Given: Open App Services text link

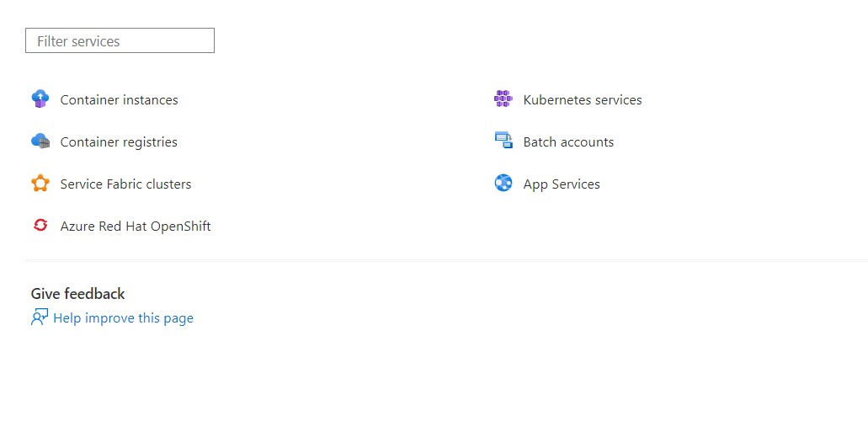Looking at the screenshot, I should point(562,184).
